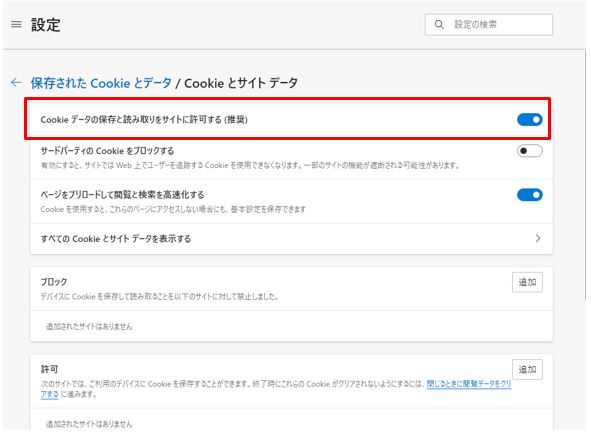Viewport: 591px width, 434px height.
Task: Open 保存された Cookie とデータ breadcrumb link
Action: click(x=101, y=83)
